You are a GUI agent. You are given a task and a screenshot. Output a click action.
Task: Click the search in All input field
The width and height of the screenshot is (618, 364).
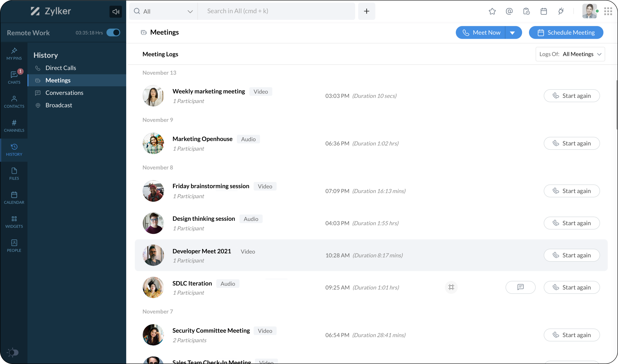pos(276,11)
